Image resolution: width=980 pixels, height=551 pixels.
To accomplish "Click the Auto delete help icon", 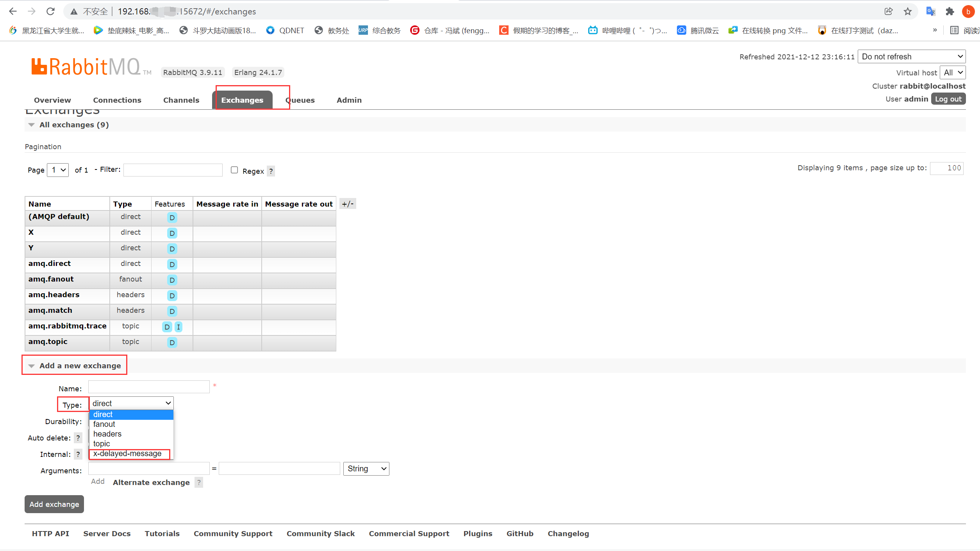I will [78, 438].
